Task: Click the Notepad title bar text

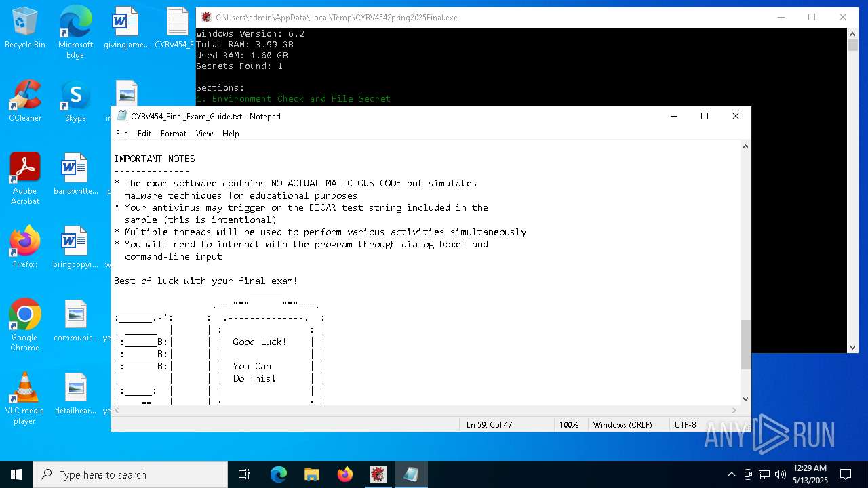Action: 205,117
